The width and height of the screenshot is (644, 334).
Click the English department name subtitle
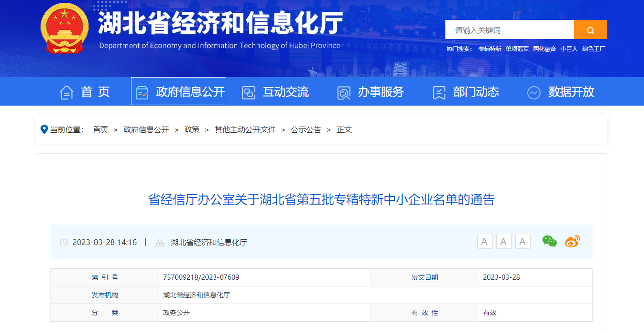pos(220,46)
